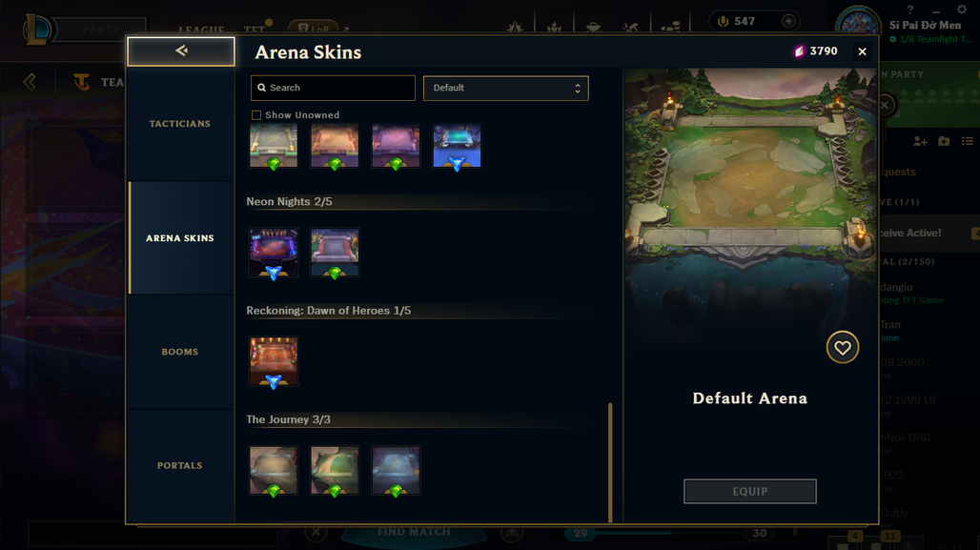Viewport: 980px width, 550px height.
Task: Click the back arrow in Arena Skins panel
Action: point(181,51)
